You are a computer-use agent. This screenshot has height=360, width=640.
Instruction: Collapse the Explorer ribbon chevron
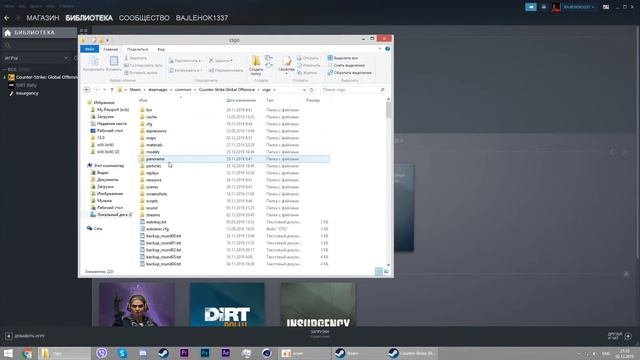[380, 49]
